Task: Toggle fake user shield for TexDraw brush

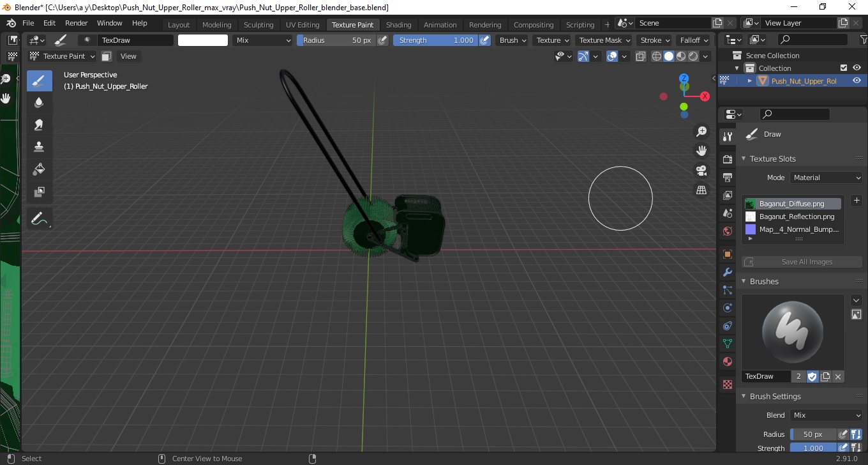Action: (812, 377)
